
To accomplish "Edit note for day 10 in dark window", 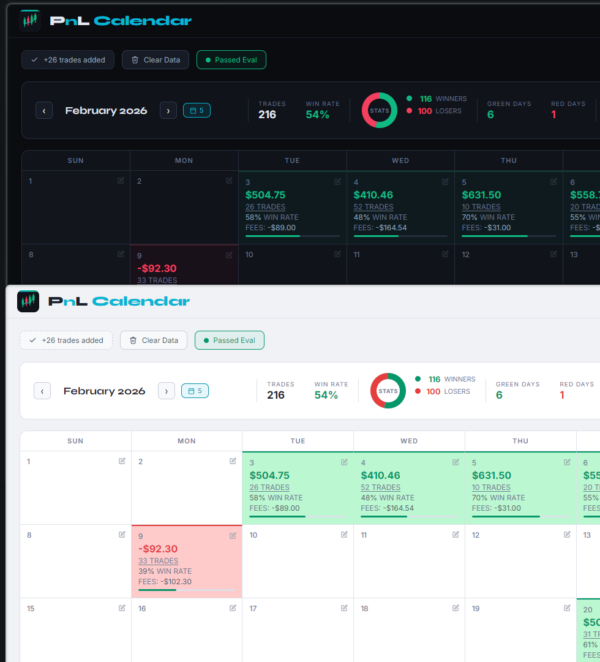I will [x=337, y=254].
